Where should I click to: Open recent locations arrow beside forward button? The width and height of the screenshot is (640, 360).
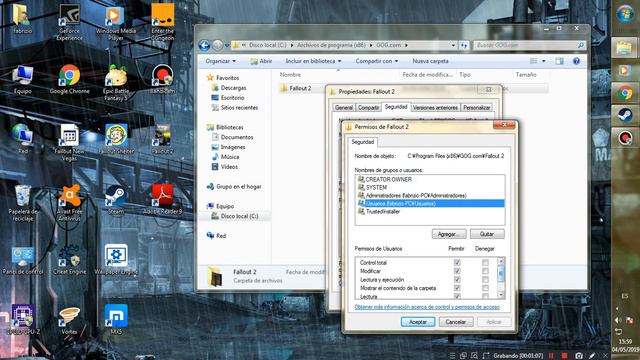pyautogui.click(x=227, y=45)
